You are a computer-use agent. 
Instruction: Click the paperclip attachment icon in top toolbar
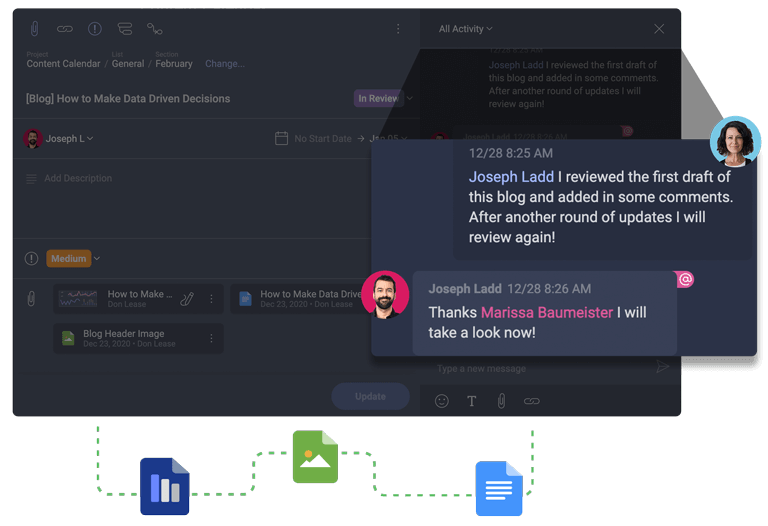tap(34, 29)
